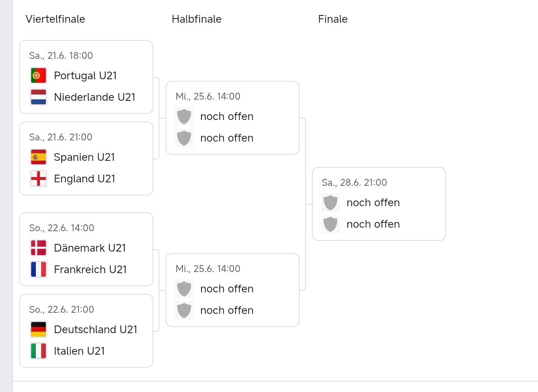The height and width of the screenshot is (392, 538).
Task: Click the top shield placeholder in the Finale card
Action: coord(330,202)
